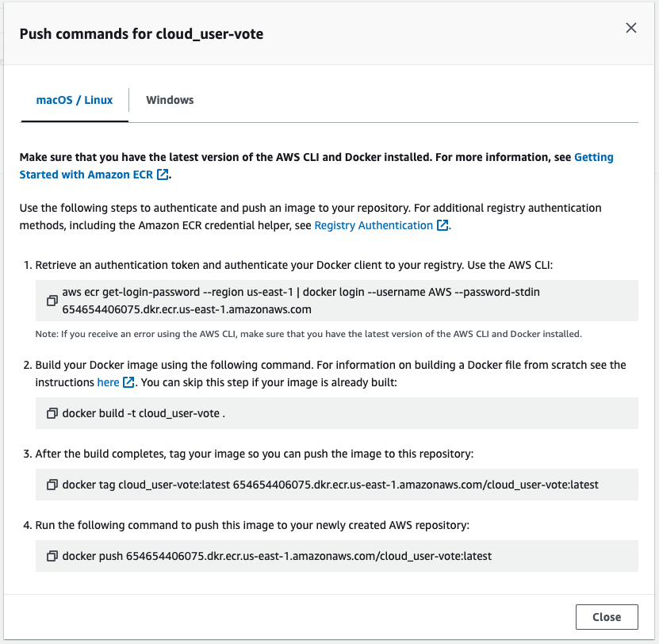659x644 pixels.
Task: Open the Registry Authentication link
Action: tap(374, 225)
